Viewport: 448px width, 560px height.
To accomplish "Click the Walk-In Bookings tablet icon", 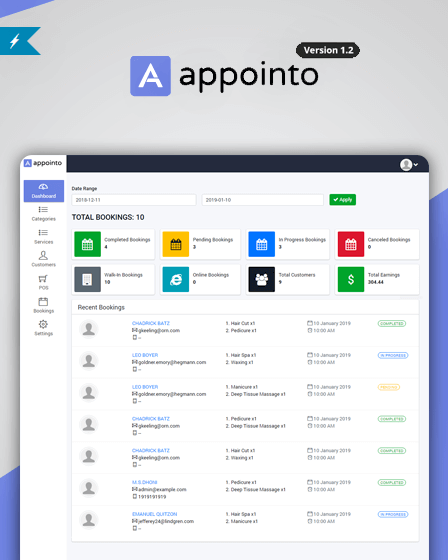I will (x=88, y=279).
